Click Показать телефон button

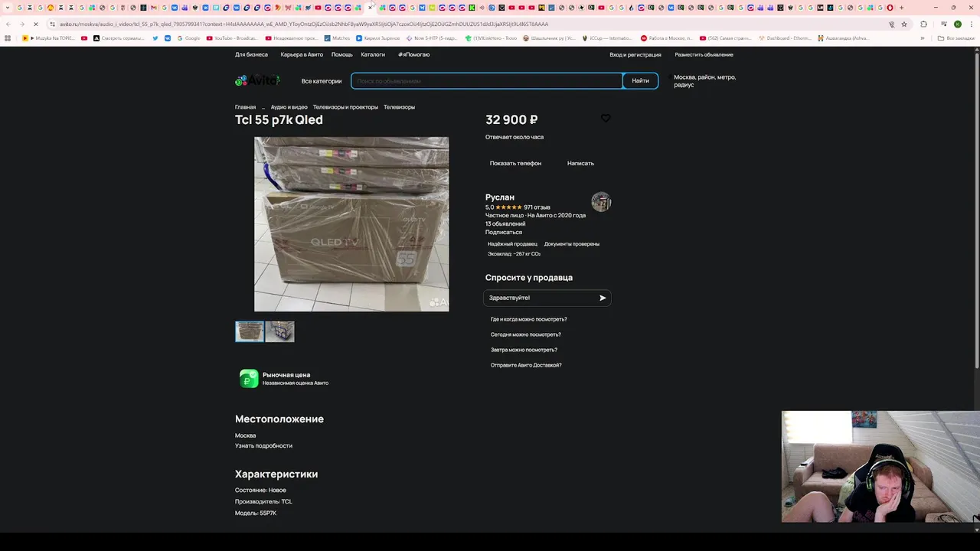[515, 163]
